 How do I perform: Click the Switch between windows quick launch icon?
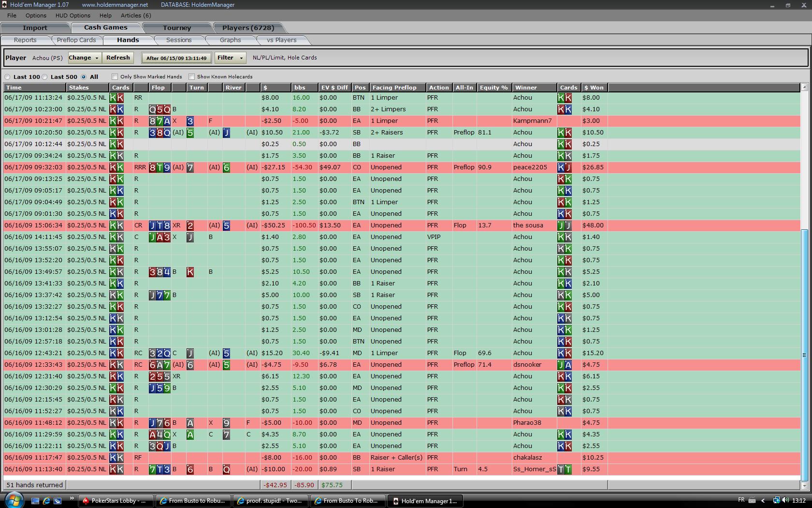click(x=58, y=501)
